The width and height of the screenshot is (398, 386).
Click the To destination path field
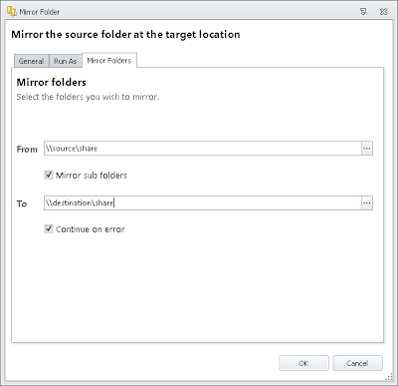click(203, 203)
